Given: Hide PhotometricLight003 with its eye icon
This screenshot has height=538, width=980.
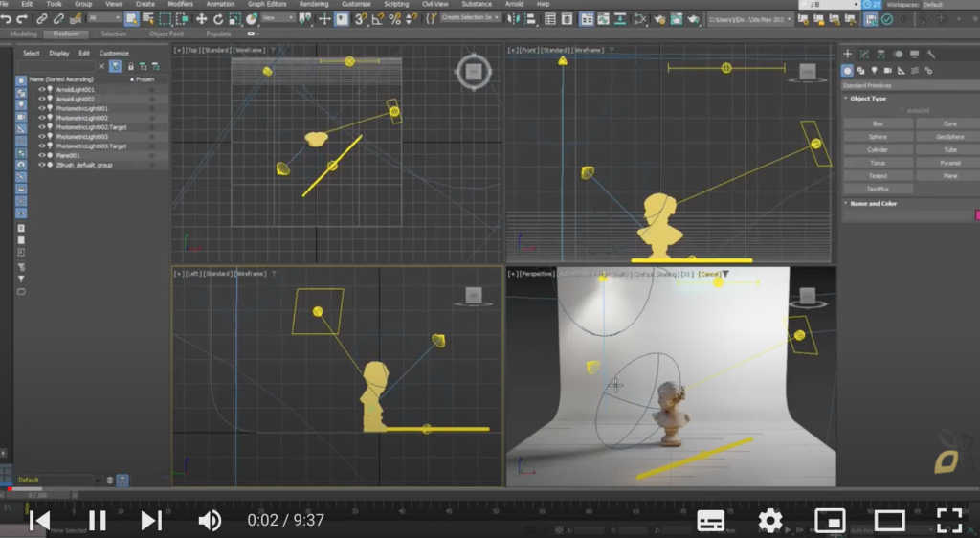Looking at the screenshot, I should tap(42, 136).
